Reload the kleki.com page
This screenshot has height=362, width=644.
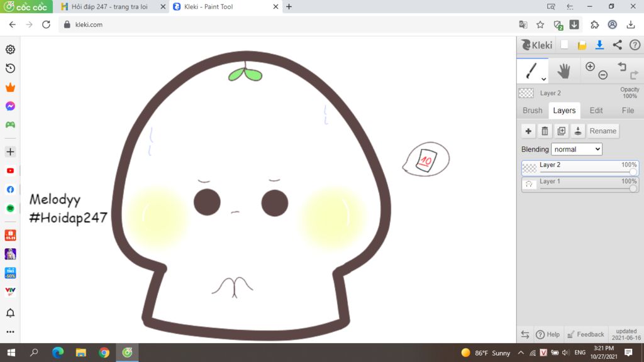[46, 25]
